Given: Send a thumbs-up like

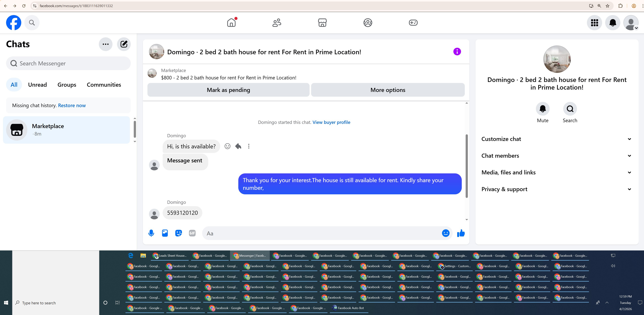Looking at the screenshot, I should 461,233.
